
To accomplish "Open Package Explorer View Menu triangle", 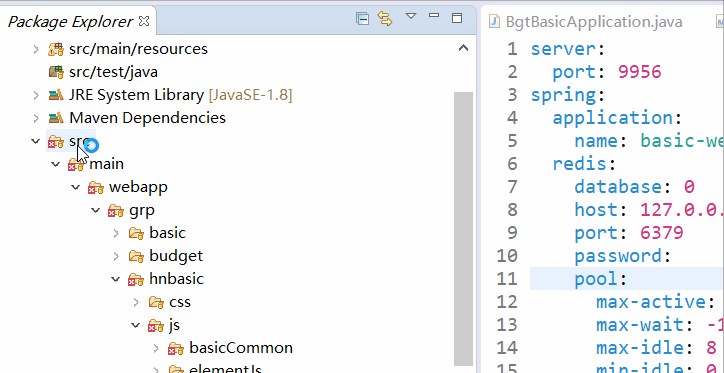I will tap(411, 16).
